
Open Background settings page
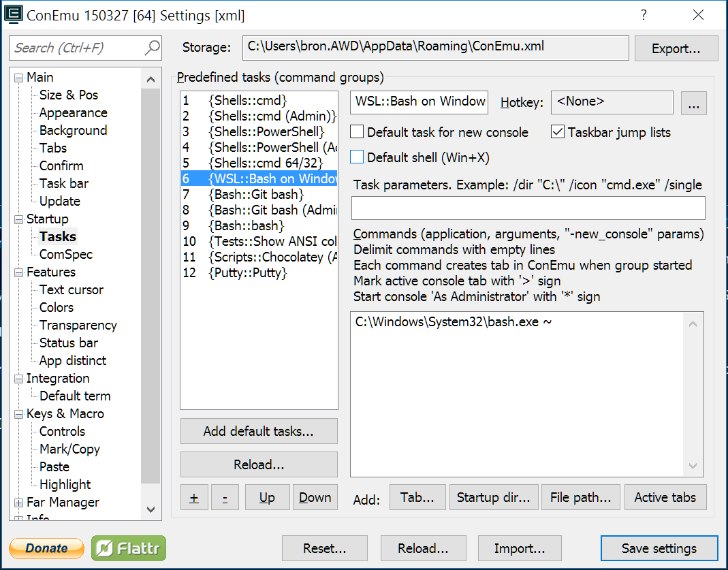[73, 131]
